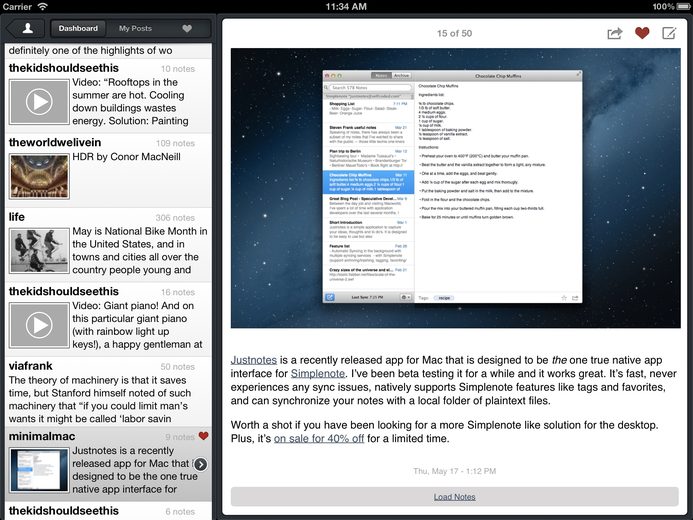
Task: Open the on sale for 40% off link
Action: (319, 439)
